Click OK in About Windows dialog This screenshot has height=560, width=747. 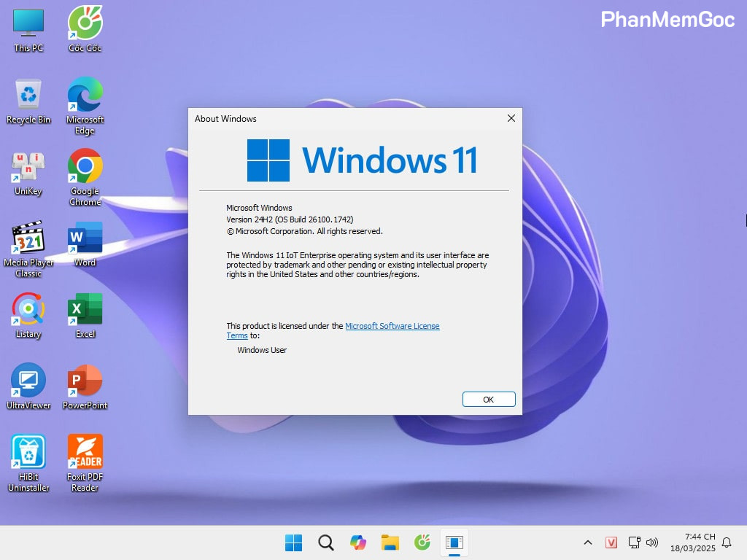pos(489,400)
